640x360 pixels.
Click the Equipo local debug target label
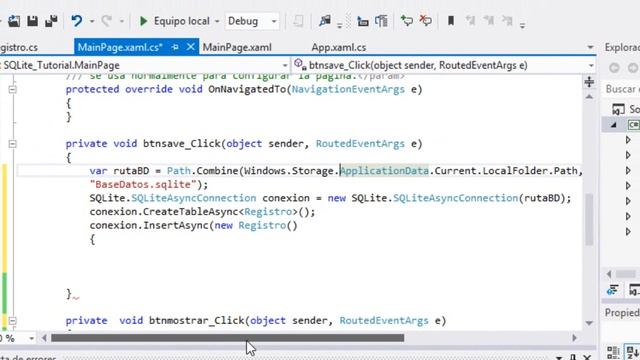coord(182,21)
